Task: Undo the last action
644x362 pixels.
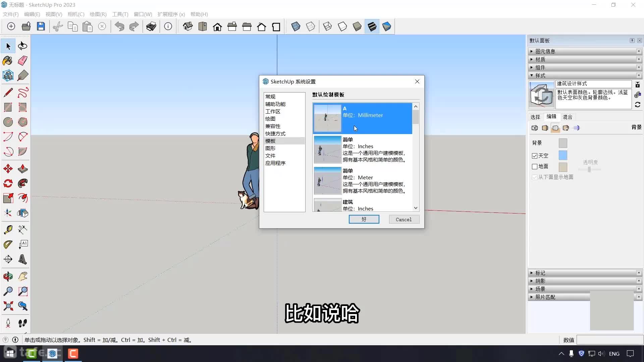Action: pos(119,26)
